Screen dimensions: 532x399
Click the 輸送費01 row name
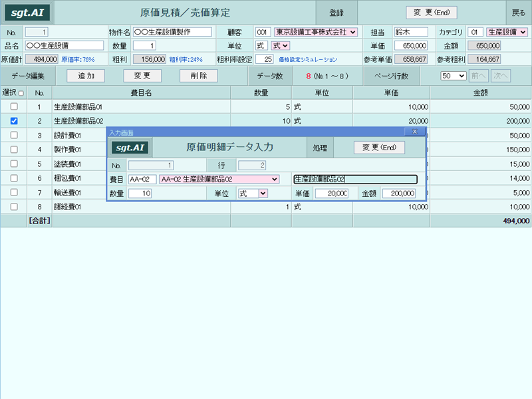tap(68, 193)
